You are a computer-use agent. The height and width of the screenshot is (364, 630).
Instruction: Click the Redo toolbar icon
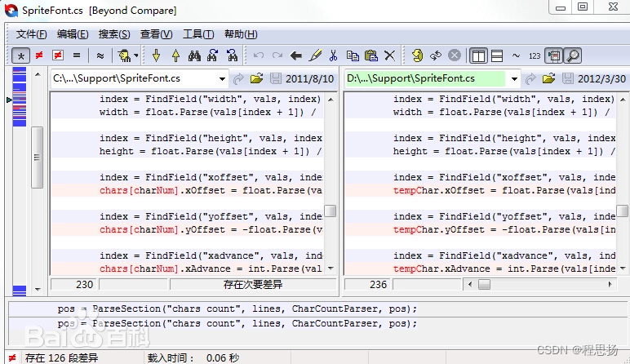[x=277, y=55]
